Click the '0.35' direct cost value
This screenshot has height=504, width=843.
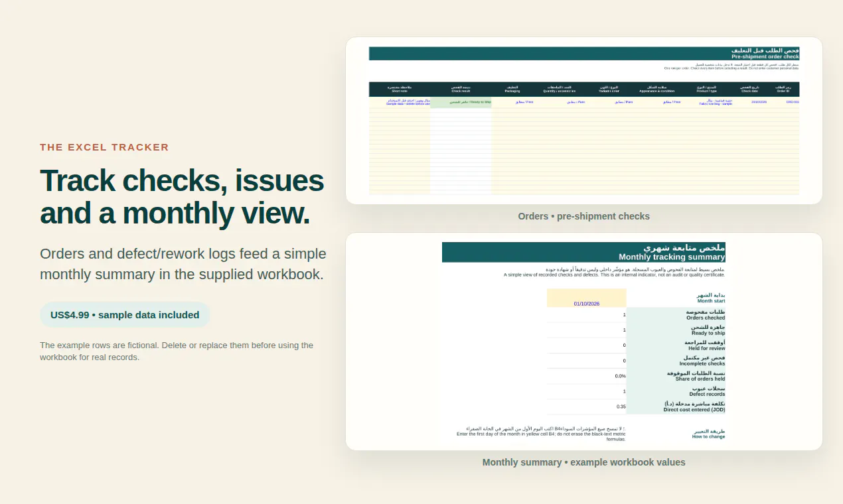click(x=587, y=407)
